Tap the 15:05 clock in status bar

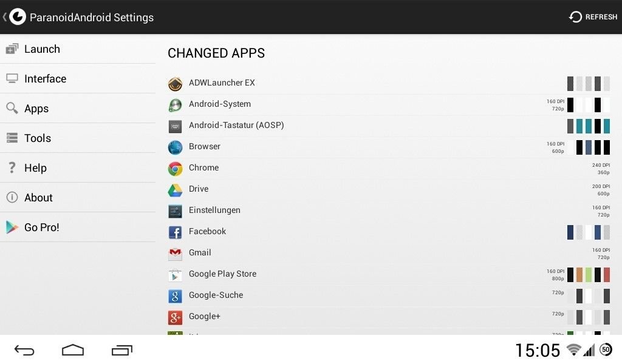[x=538, y=351]
